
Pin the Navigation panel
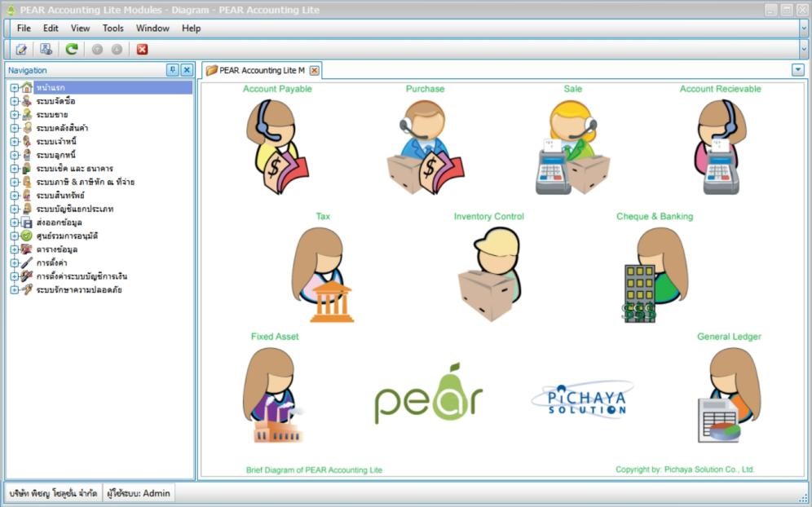pyautogui.click(x=173, y=70)
